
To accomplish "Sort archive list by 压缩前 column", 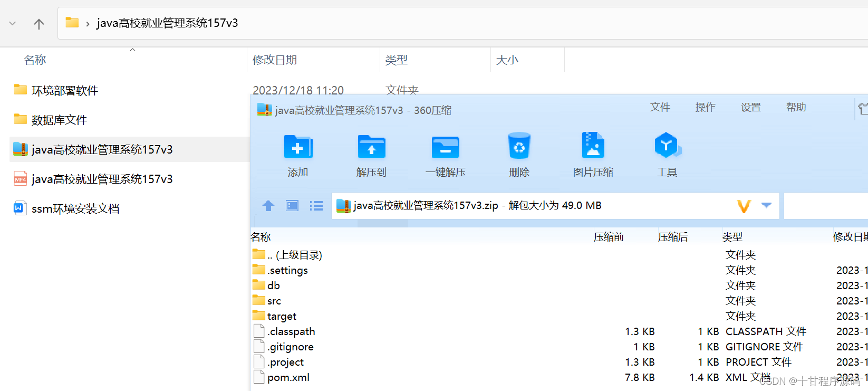I will coord(609,237).
